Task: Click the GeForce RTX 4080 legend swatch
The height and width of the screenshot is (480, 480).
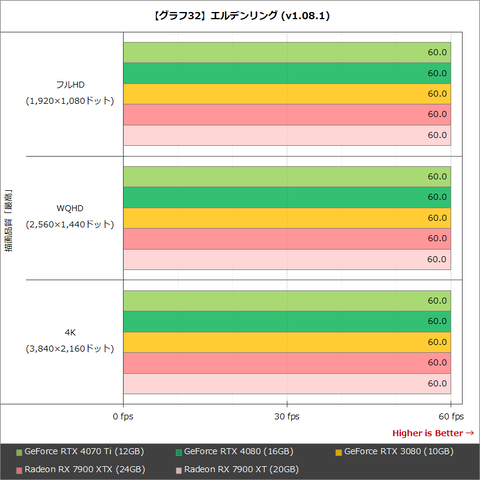Action: pyautogui.click(x=179, y=453)
